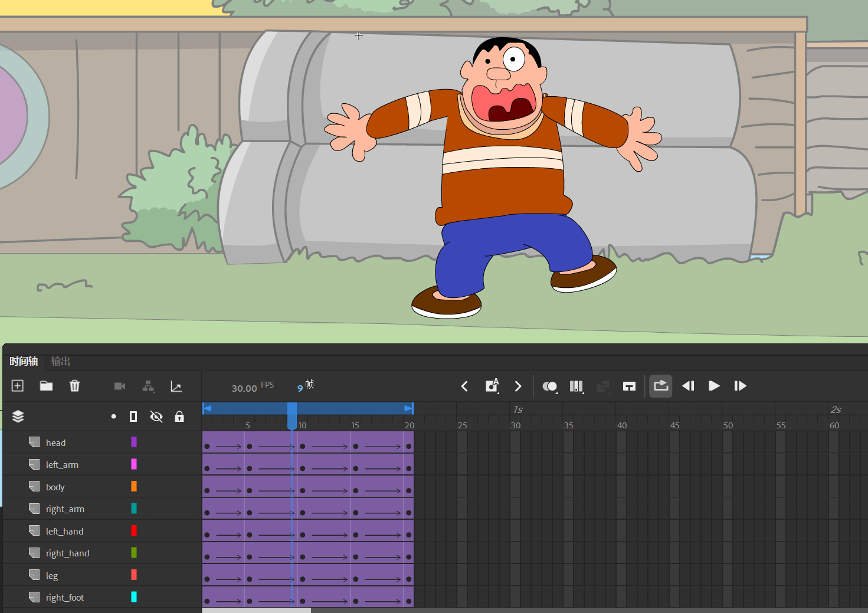Image resolution: width=868 pixels, height=613 pixels.
Task: Click the right_foot layer type icon
Action: tap(34, 598)
